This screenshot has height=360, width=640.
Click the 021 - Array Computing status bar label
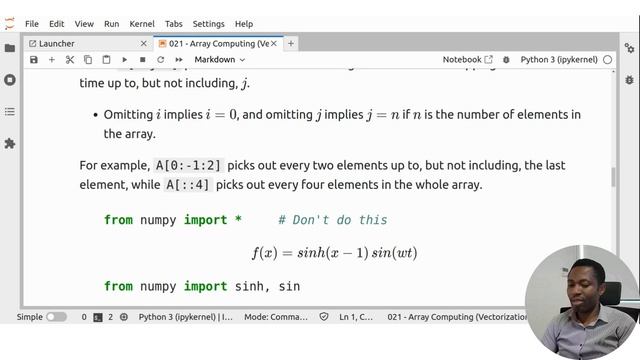457,317
